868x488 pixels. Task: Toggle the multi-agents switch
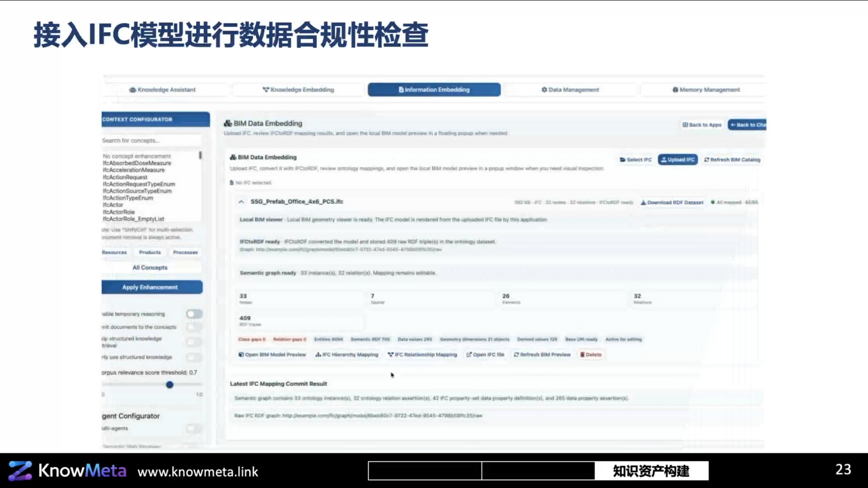(194, 428)
